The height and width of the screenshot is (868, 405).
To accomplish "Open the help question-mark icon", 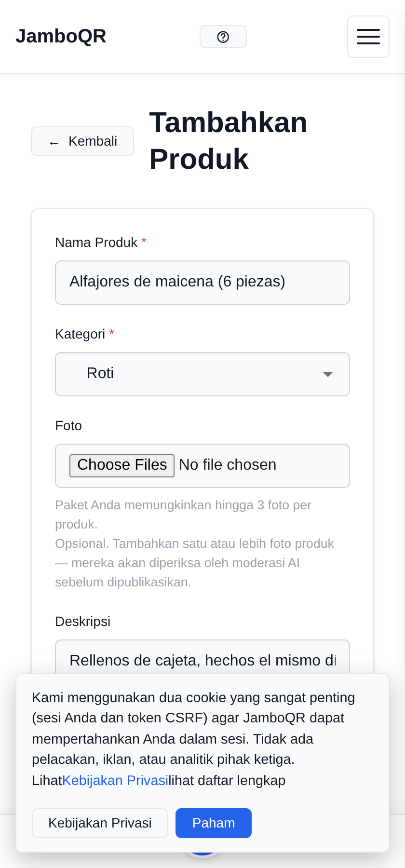I will pyautogui.click(x=223, y=37).
